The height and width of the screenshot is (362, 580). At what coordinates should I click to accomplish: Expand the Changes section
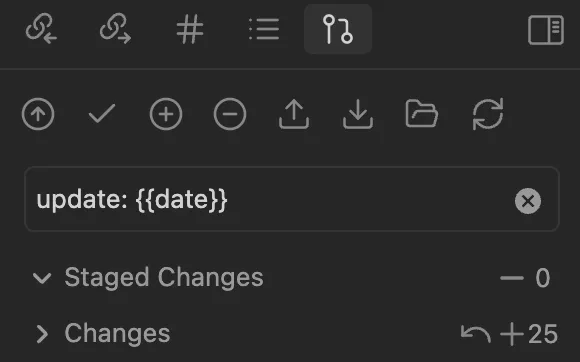[x=43, y=334]
